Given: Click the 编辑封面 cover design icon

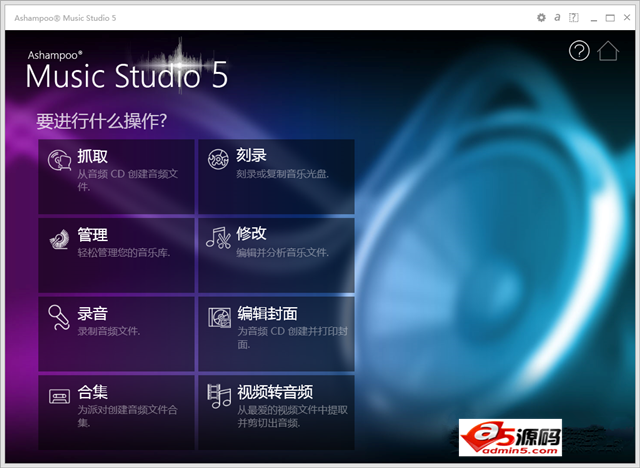Looking at the screenshot, I should [218, 317].
